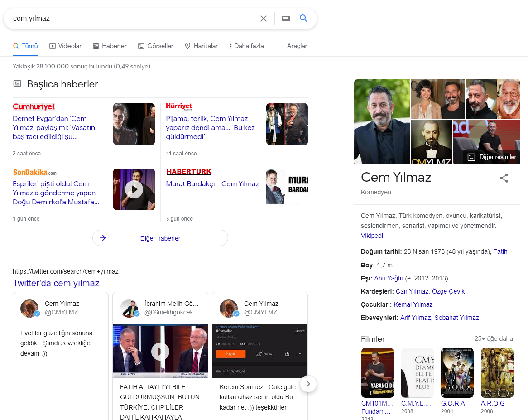Open the Ahu Yağtu link
This screenshot has width=528, height=420.
[389, 278]
